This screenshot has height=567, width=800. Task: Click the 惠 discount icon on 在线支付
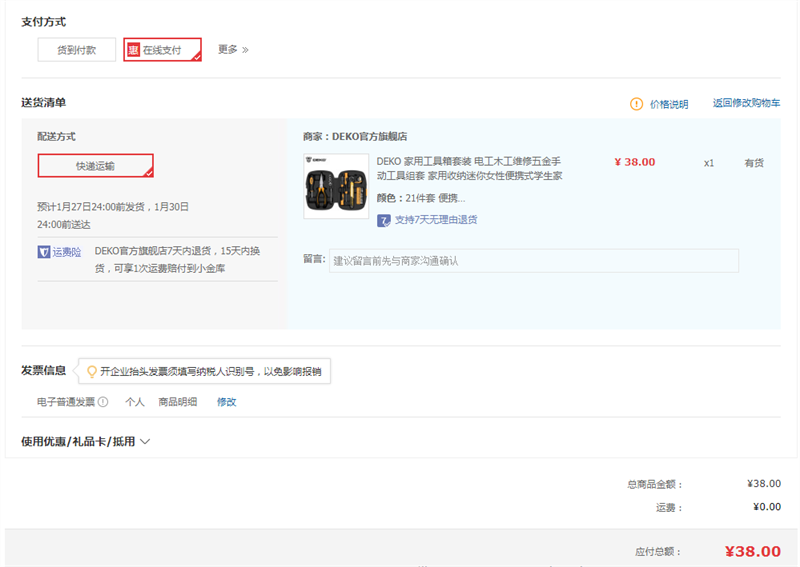tap(133, 50)
